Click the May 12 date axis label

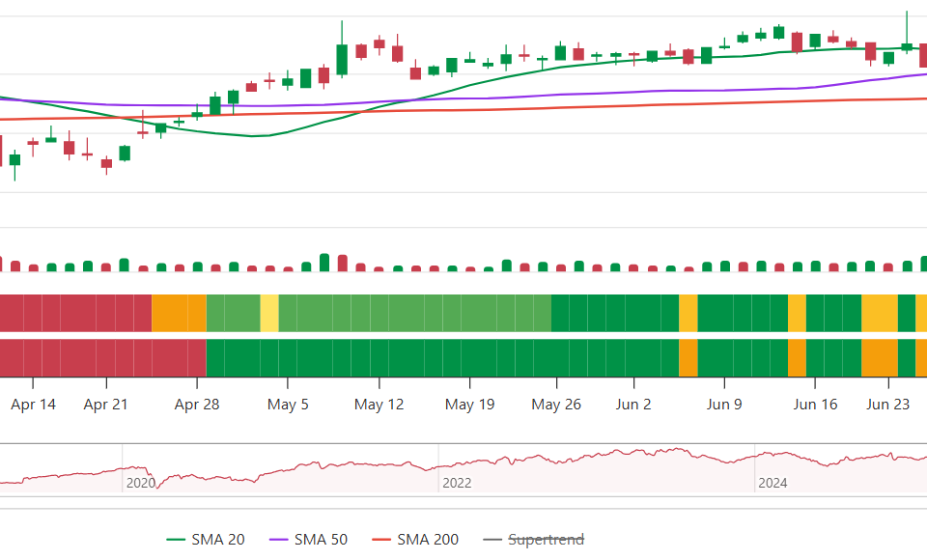point(379,405)
